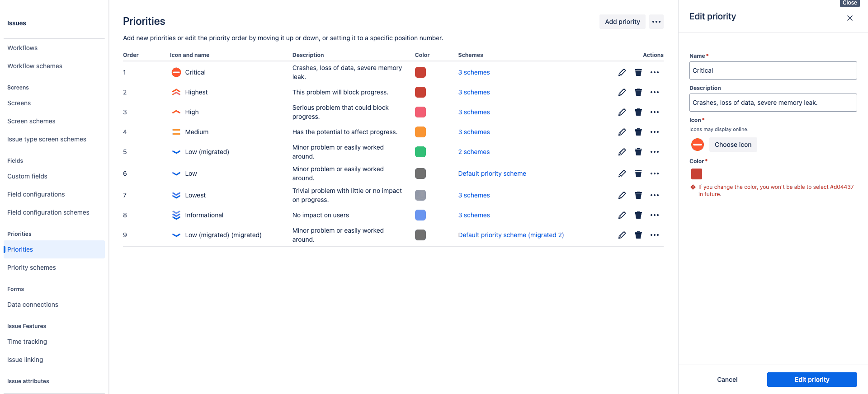Screen dimensions: 868x394
Task: Delete the Low priority at order 6
Action: tap(638, 174)
